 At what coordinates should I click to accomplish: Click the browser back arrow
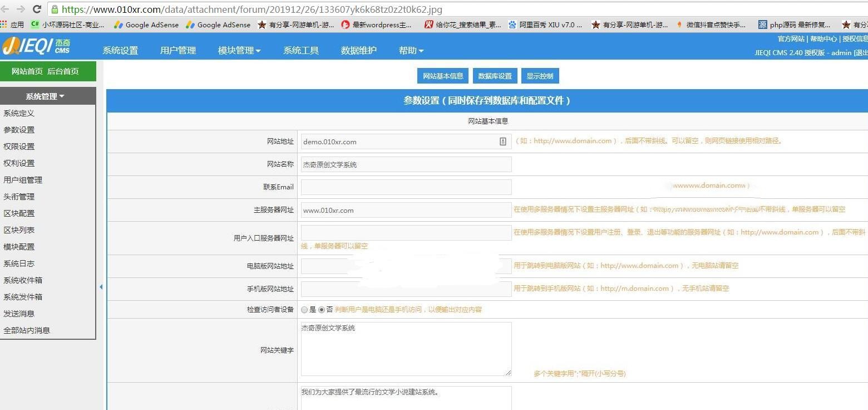pos(6,9)
